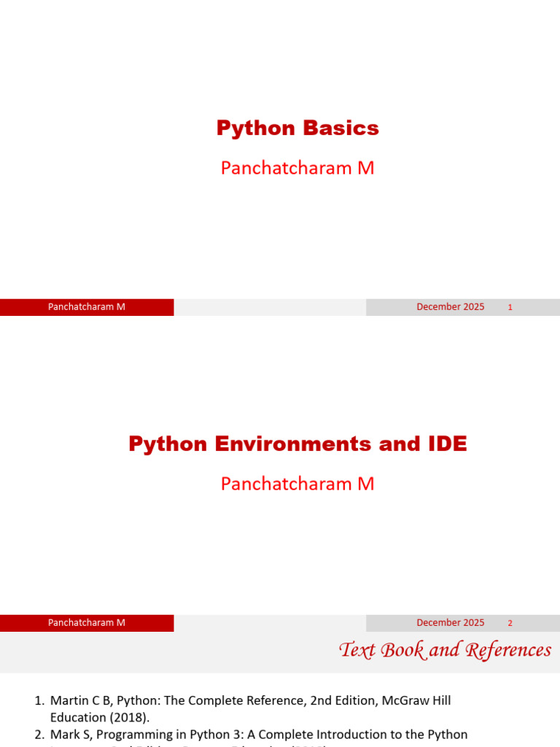Viewport: 560px width, 747px height.
Task: Click the 'Python Environments and IDE' heading
Action: 297,444
